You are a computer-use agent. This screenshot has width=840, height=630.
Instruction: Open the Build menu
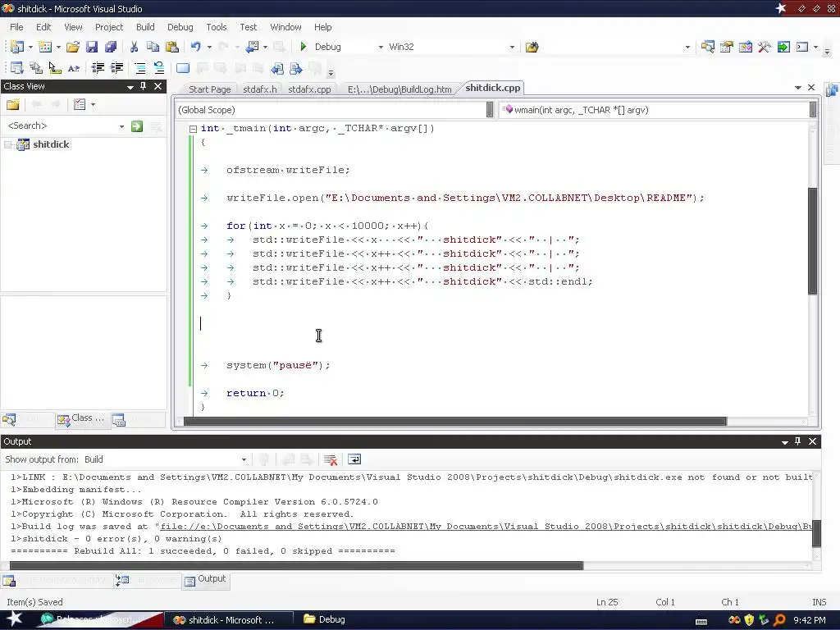(x=145, y=27)
